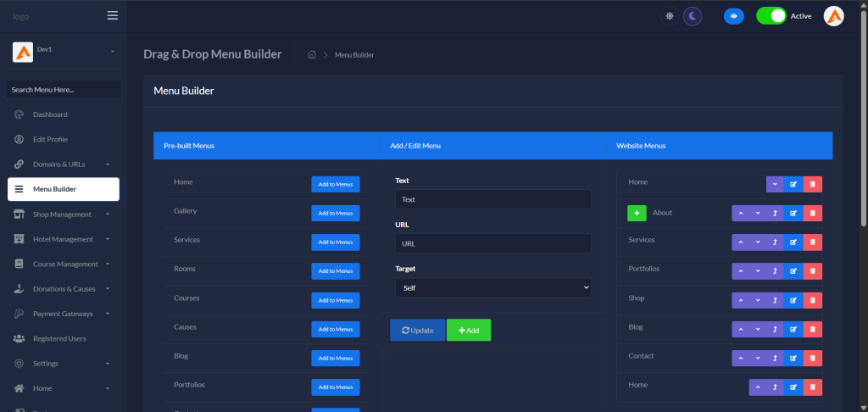Go to Registered Users in sidebar
This screenshot has height=412, width=868.
pos(59,339)
